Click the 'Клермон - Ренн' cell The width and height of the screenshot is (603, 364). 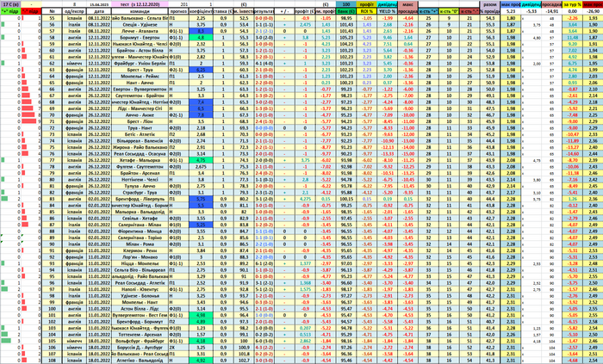tap(140, 250)
